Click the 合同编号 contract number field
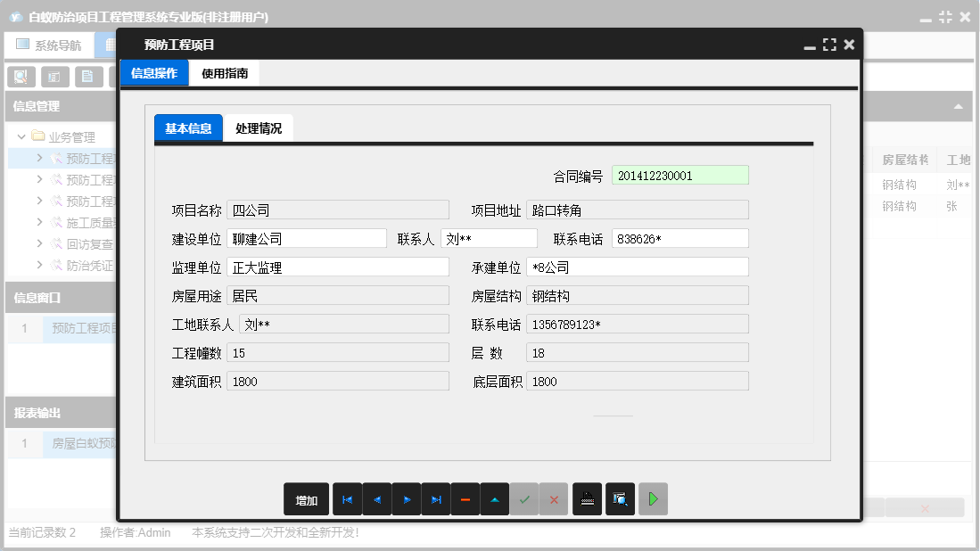 pyautogui.click(x=680, y=175)
